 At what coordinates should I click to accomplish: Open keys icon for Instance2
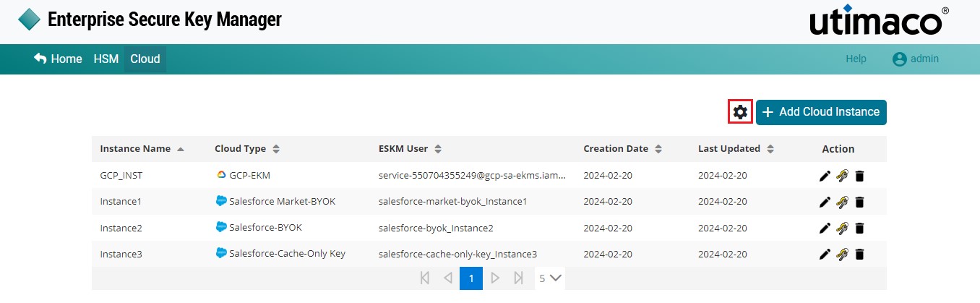click(x=842, y=228)
